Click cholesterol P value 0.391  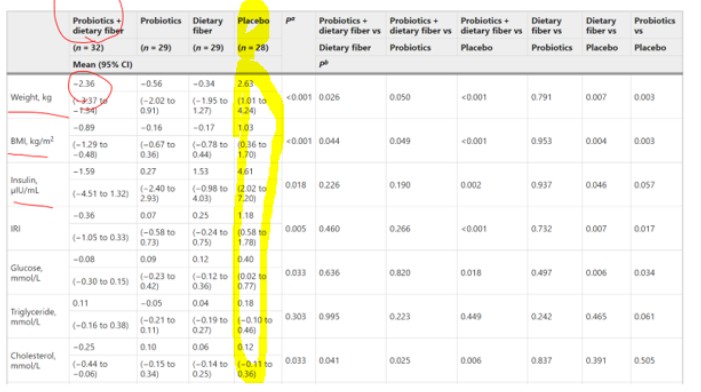click(x=596, y=360)
